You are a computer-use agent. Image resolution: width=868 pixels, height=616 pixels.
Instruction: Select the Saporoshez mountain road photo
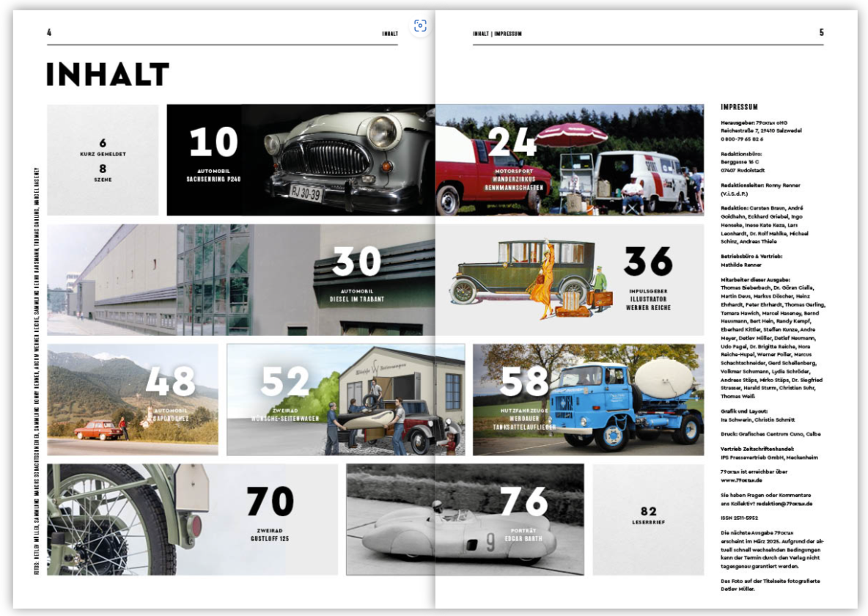point(133,400)
